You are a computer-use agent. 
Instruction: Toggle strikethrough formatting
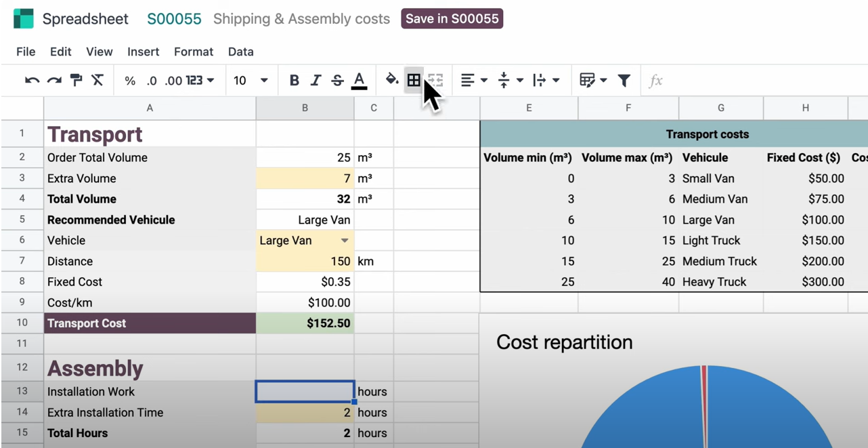(x=337, y=80)
